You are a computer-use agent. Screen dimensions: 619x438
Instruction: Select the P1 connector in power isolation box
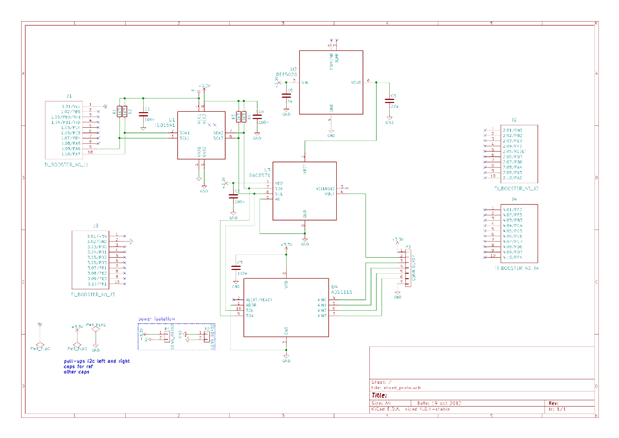[167, 336]
